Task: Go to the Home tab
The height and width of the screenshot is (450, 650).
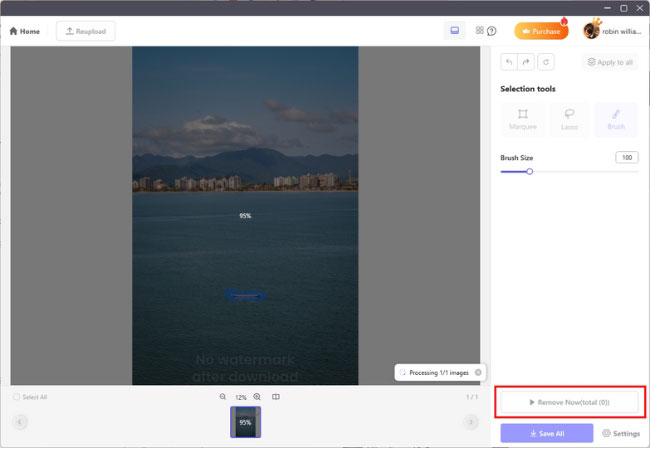Action: coord(25,31)
